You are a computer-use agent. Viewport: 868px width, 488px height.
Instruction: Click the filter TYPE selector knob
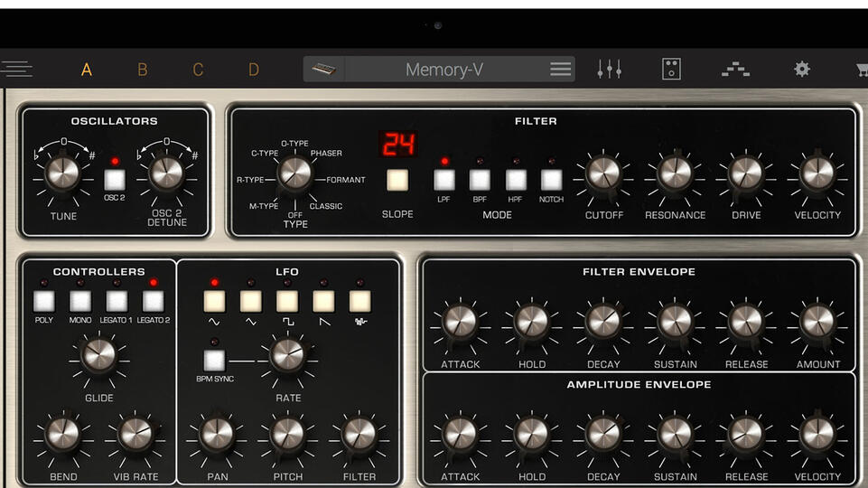pyautogui.click(x=294, y=173)
